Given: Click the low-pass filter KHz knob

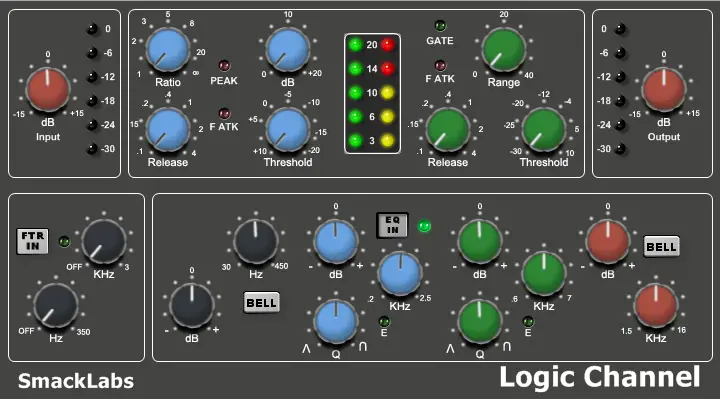Looking at the screenshot, I should coord(104,242).
